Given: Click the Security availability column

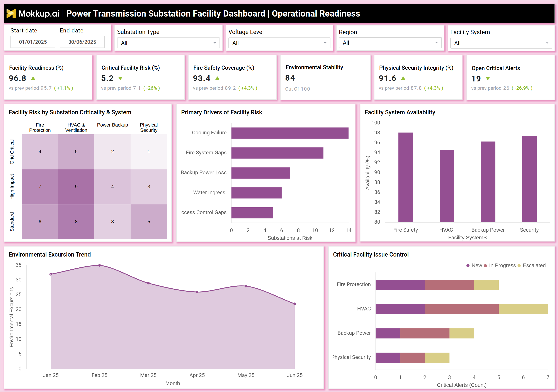Looking at the screenshot, I should pyautogui.click(x=529, y=179).
